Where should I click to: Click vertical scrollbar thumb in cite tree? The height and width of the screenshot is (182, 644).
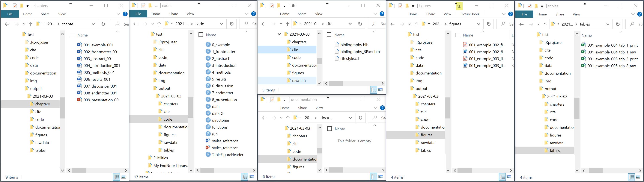pyautogui.click(x=319, y=61)
